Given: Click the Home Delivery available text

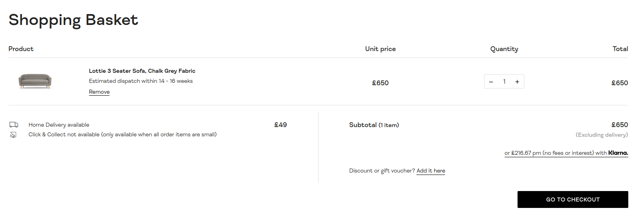Looking at the screenshot, I should 59,125.
